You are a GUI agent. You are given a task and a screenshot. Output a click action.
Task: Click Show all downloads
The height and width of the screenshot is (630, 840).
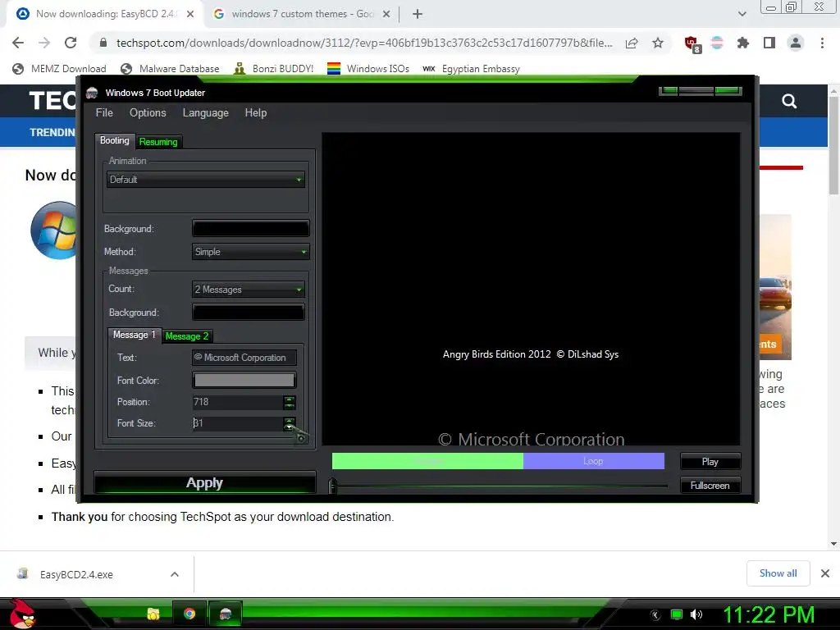pos(778,573)
